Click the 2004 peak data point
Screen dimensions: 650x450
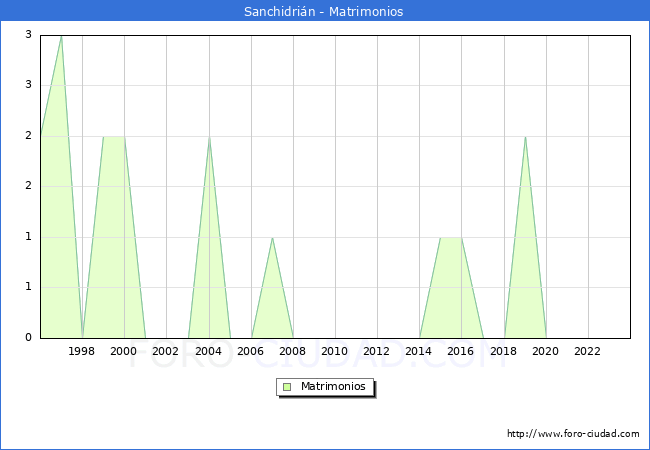click(x=209, y=137)
